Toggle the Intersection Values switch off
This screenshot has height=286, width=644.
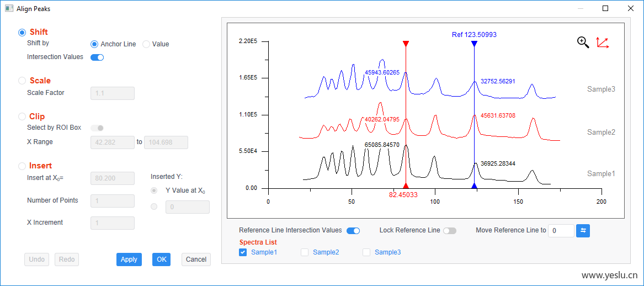click(x=97, y=57)
